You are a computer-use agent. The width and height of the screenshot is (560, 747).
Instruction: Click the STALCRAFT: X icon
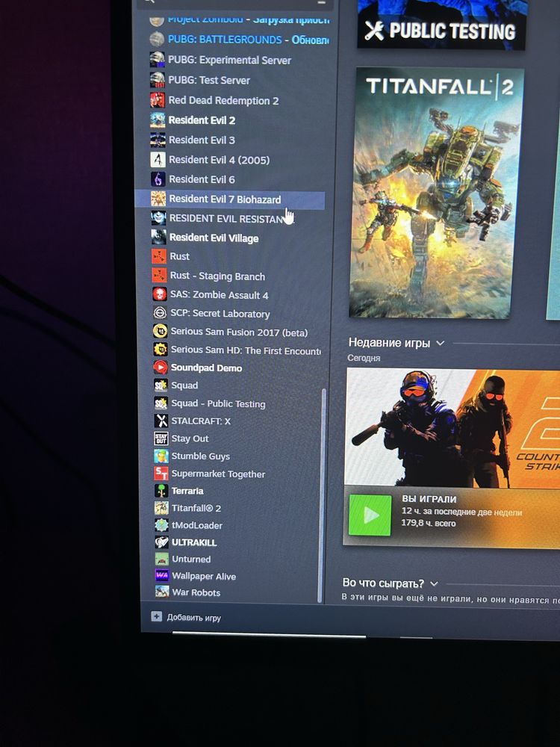click(161, 421)
